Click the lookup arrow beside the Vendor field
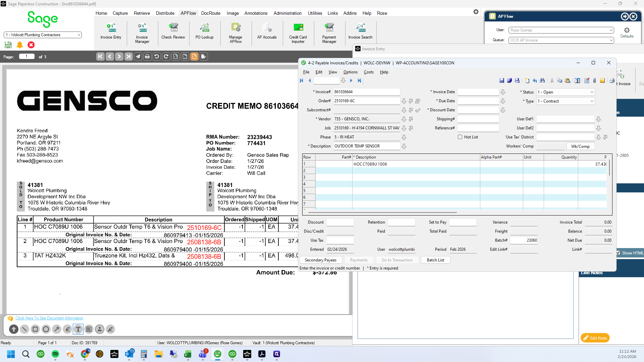644x362 pixels. tap(404, 119)
